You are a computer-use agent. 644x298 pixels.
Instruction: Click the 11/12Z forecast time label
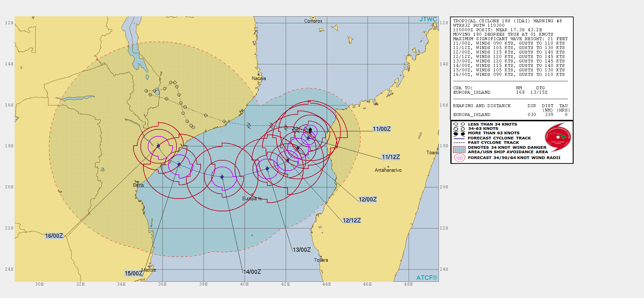391,157
